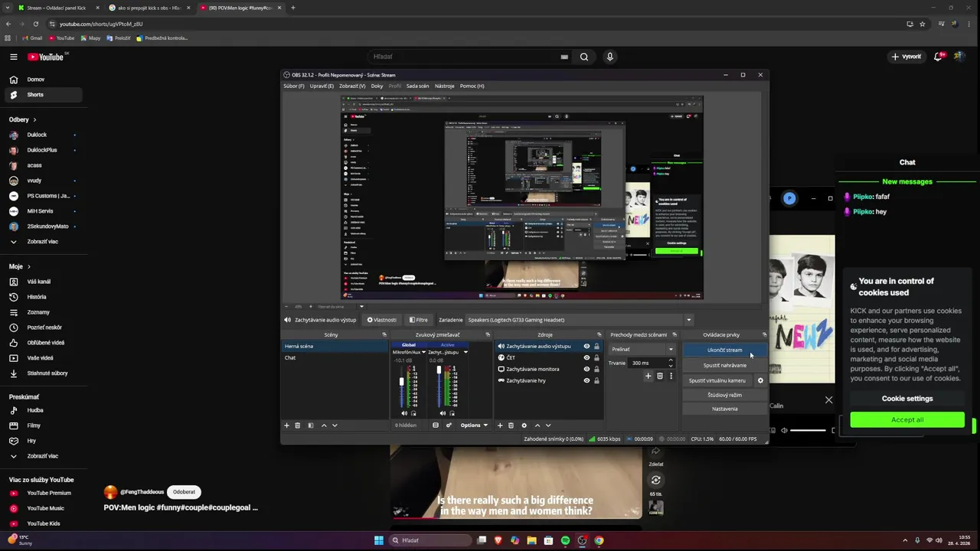Pop out the Zvukový zmiešavač dock
This screenshot has height=551, width=980.
(x=488, y=334)
